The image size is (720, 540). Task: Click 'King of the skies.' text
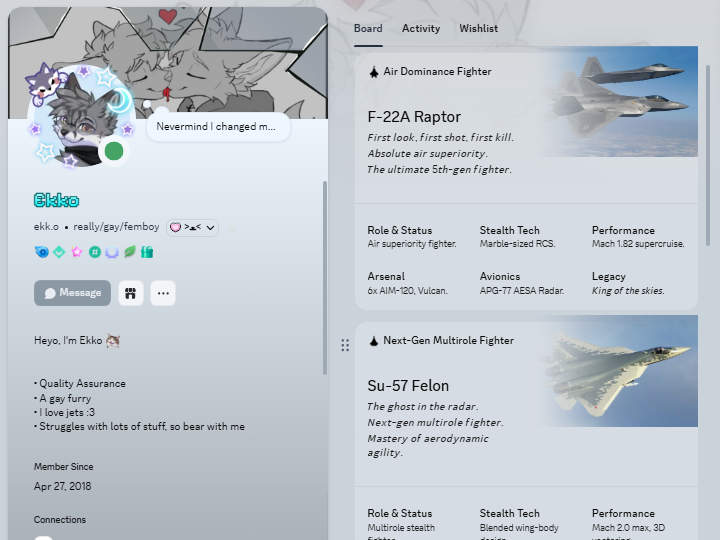point(628,291)
